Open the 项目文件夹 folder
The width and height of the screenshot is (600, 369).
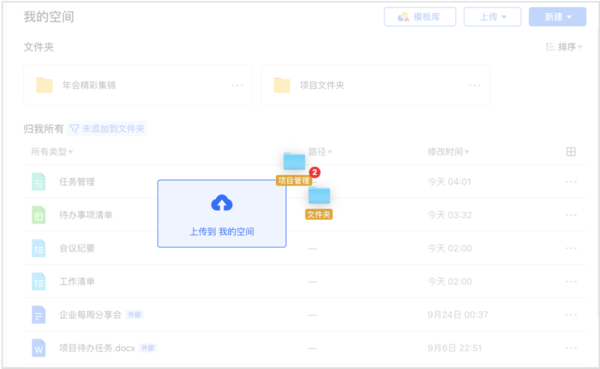click(x=375, y=85)
